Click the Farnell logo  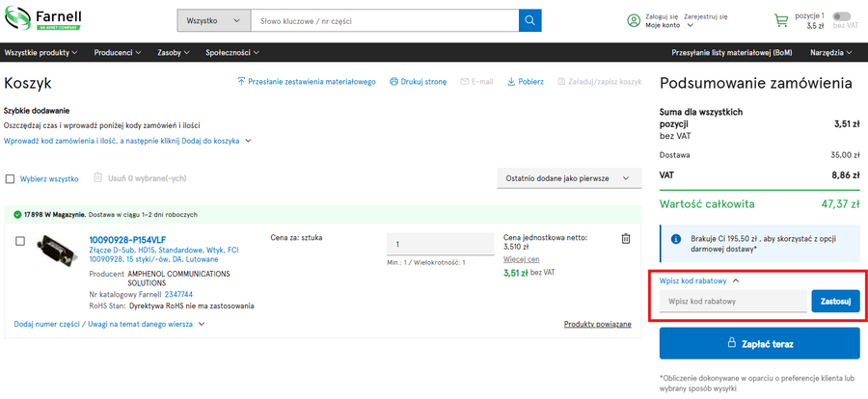pyautogui.click(x=44, y=20)
